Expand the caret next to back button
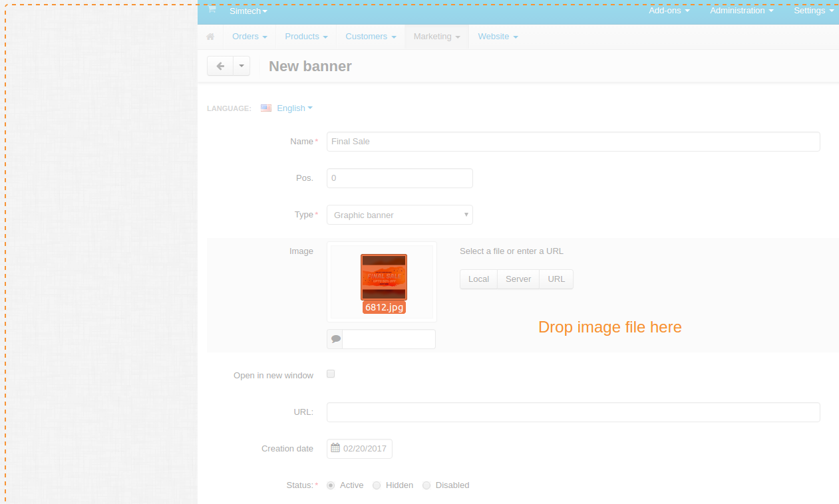The height and width of the screenshot is (504, 839). tap(242, 66)
